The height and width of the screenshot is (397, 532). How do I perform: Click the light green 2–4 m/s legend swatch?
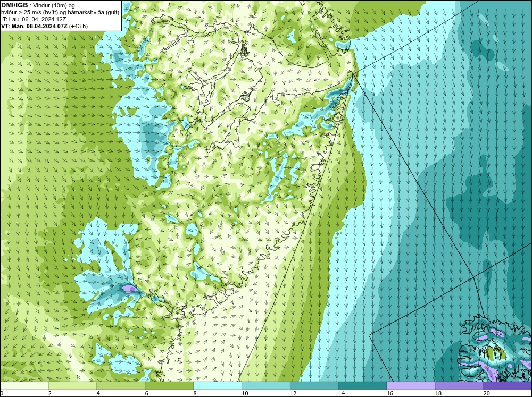click(x=72, y=386)
